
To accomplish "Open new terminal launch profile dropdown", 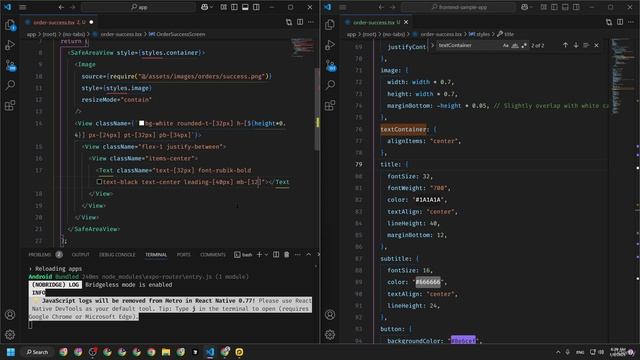I will click(x=266, y=254).
